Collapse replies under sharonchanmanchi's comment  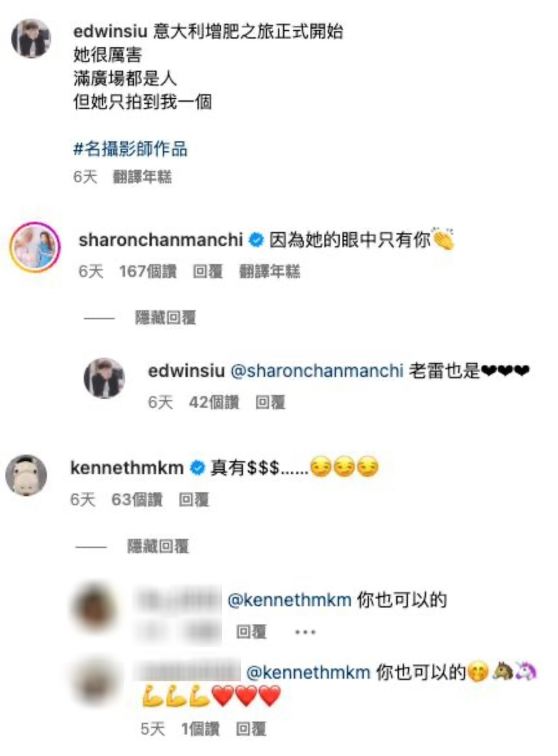coord(165,318)
